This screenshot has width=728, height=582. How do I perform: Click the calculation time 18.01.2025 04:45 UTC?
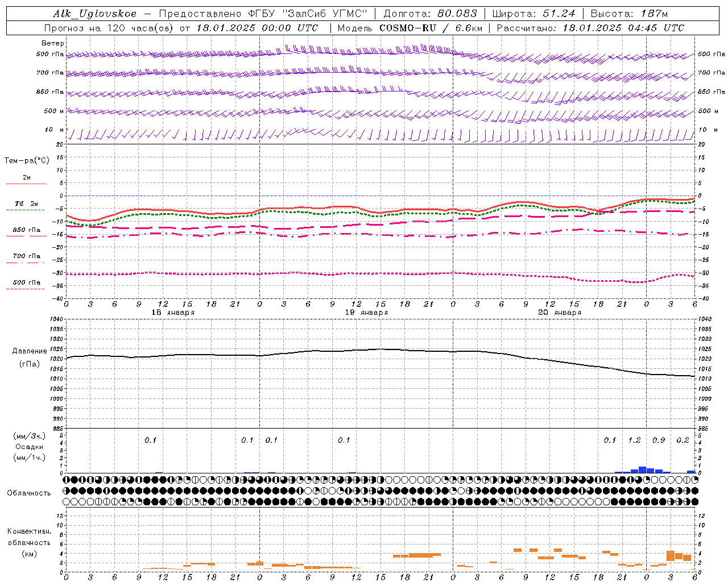coord(623,28)
